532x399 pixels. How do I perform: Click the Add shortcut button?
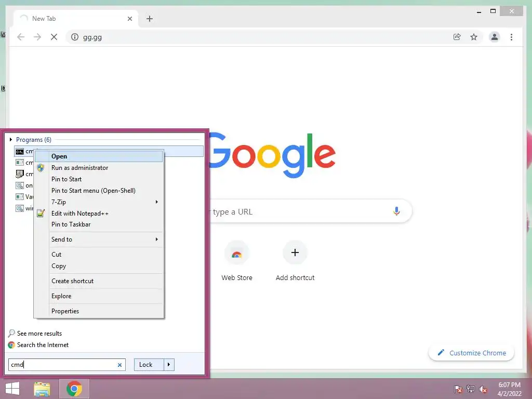click(x=295, y=261)
